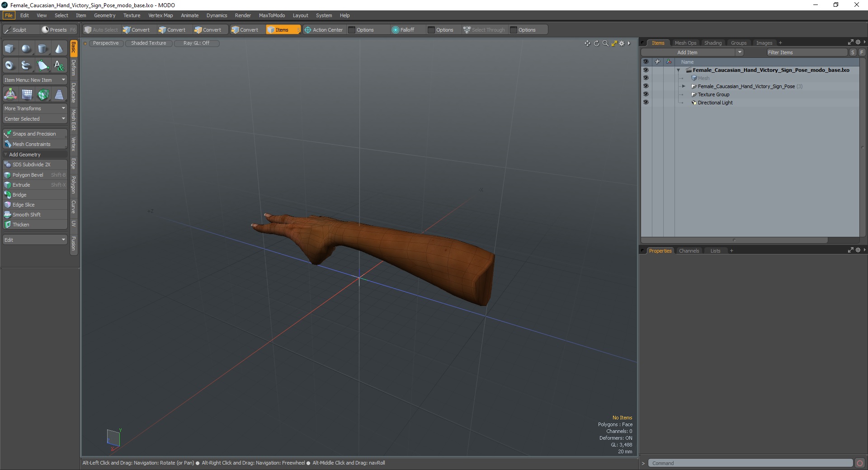
Task: Click SDS Subdivide 2X
Action: (35, 164)
